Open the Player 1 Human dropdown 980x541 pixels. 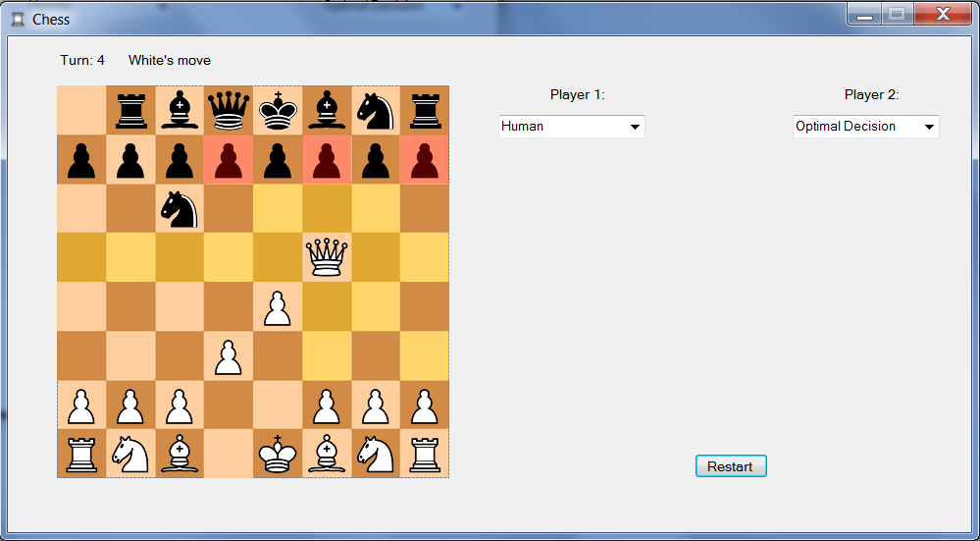coord(571,127)
